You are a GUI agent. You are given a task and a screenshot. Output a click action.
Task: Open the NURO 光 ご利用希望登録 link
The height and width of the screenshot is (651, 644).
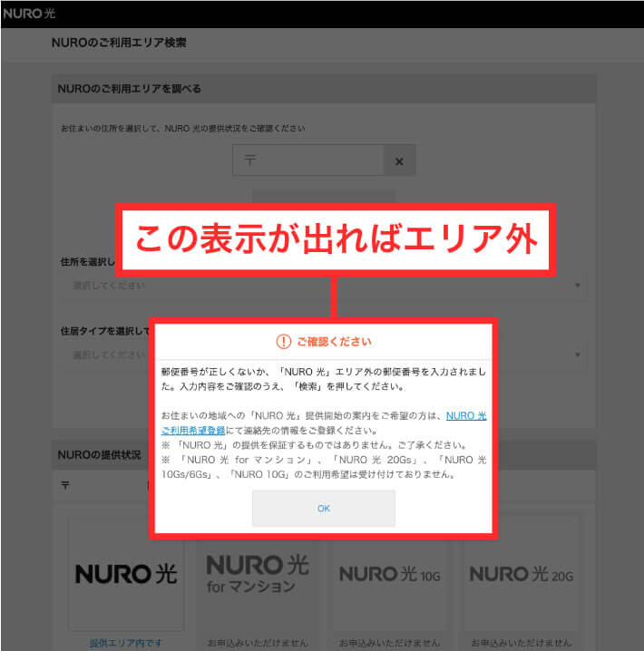coord(466,415)
